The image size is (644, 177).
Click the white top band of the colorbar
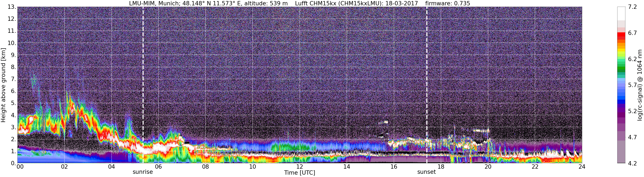pyautogui.click(x=621, y=13)
